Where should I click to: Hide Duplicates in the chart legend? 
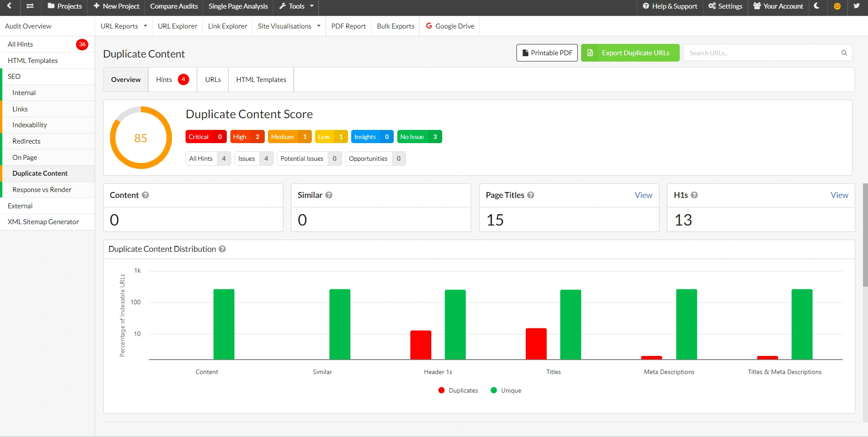(x=458, y=390)
